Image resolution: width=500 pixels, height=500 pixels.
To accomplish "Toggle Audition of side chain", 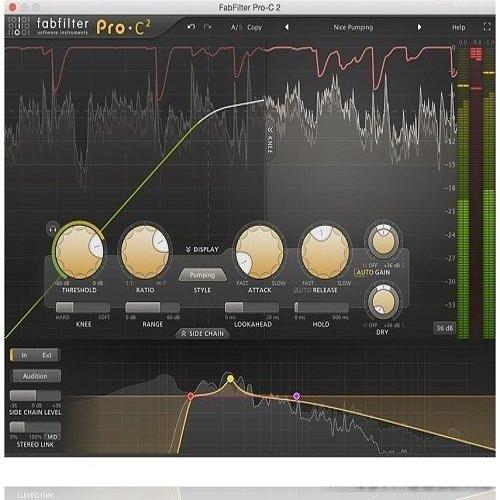I will (35, 376).
